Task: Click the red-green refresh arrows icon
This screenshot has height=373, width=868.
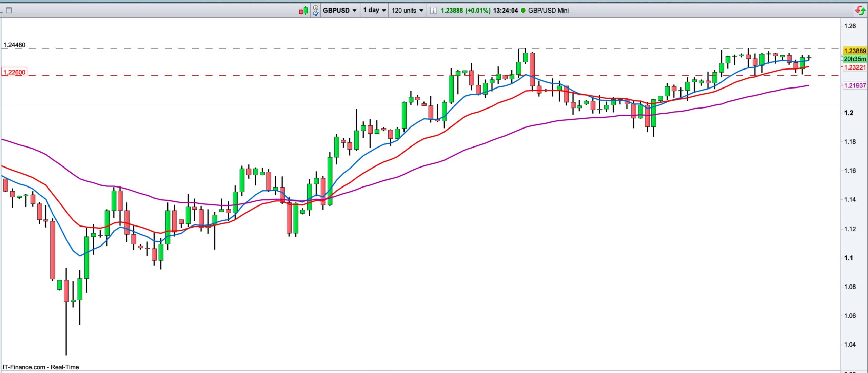Action: (860, 11)
